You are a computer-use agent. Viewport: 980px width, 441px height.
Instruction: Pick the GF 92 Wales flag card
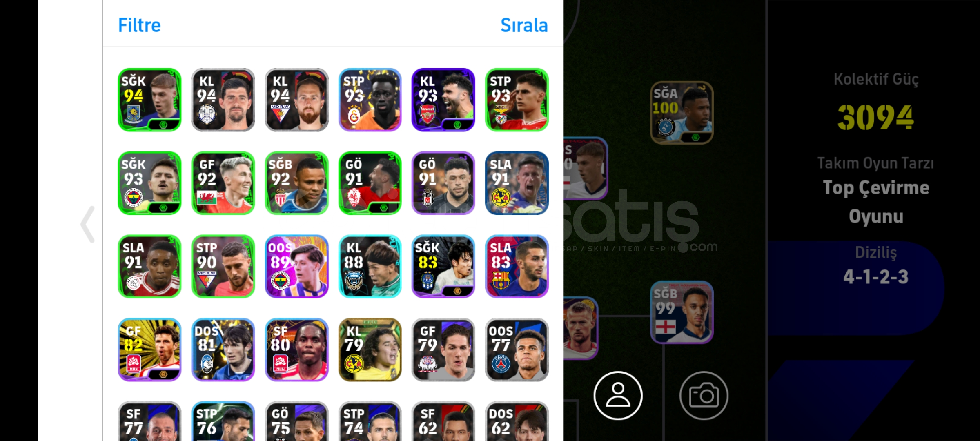click(x=223, y=183)
